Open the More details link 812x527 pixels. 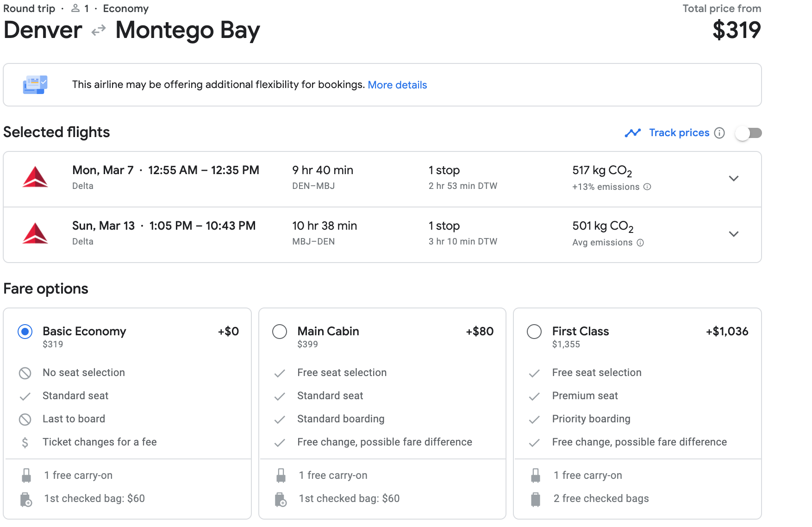point(397,85)
